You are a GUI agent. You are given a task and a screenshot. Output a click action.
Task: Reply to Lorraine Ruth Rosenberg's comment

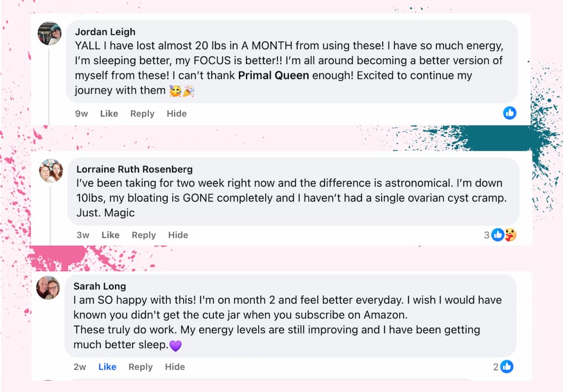pos(144,235)
